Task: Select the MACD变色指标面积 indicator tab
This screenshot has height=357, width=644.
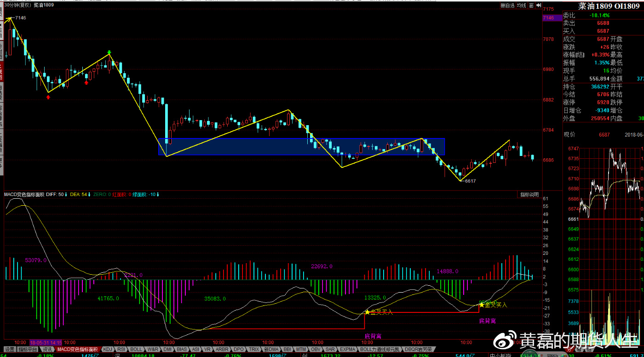Action: click(77, 349)
